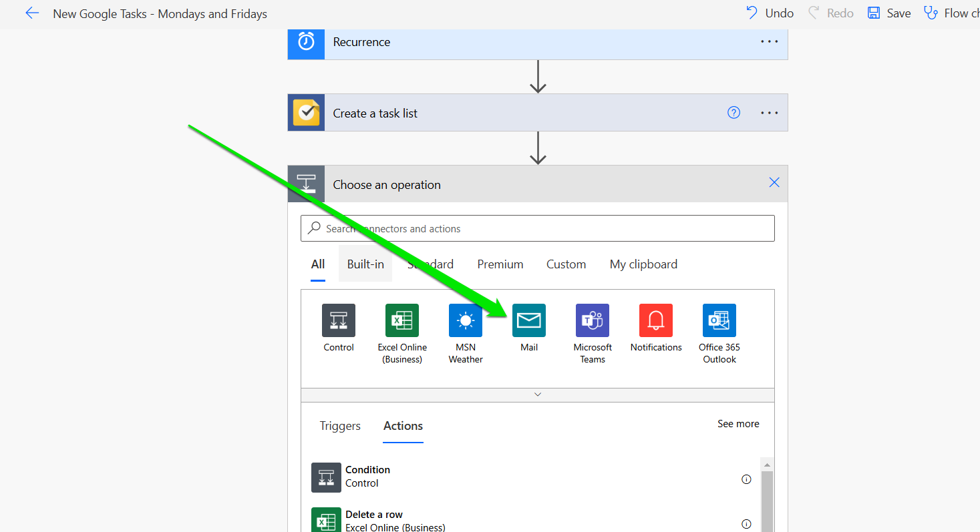Screen dimensions: 980x532
Task: Open the ellipsis menu for Create a task list
Action: [769, 112]
